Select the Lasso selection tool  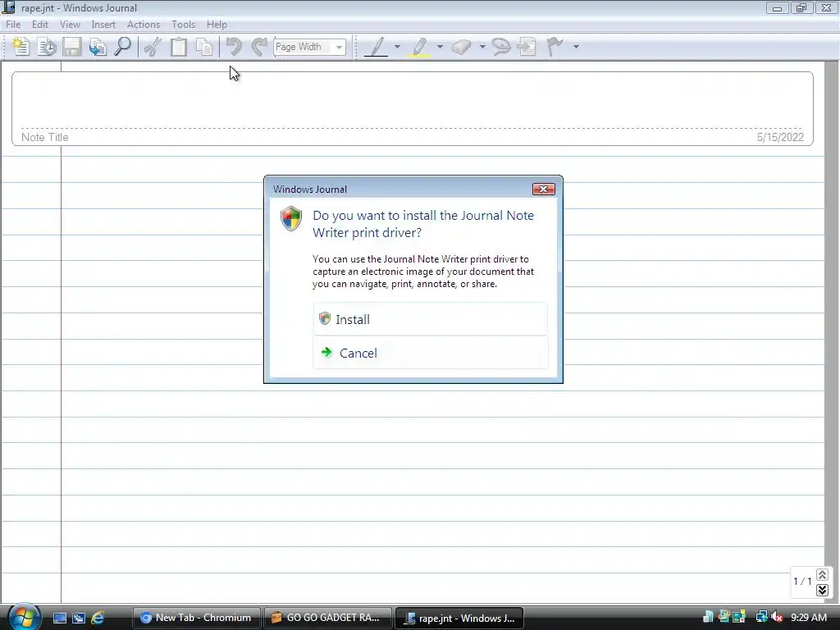(x=501, y=47)
